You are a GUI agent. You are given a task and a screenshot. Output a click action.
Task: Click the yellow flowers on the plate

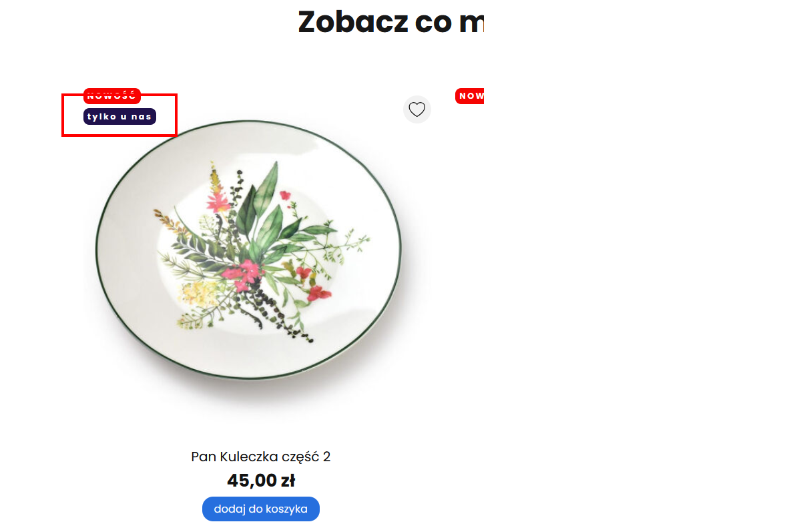click(196, 294)
